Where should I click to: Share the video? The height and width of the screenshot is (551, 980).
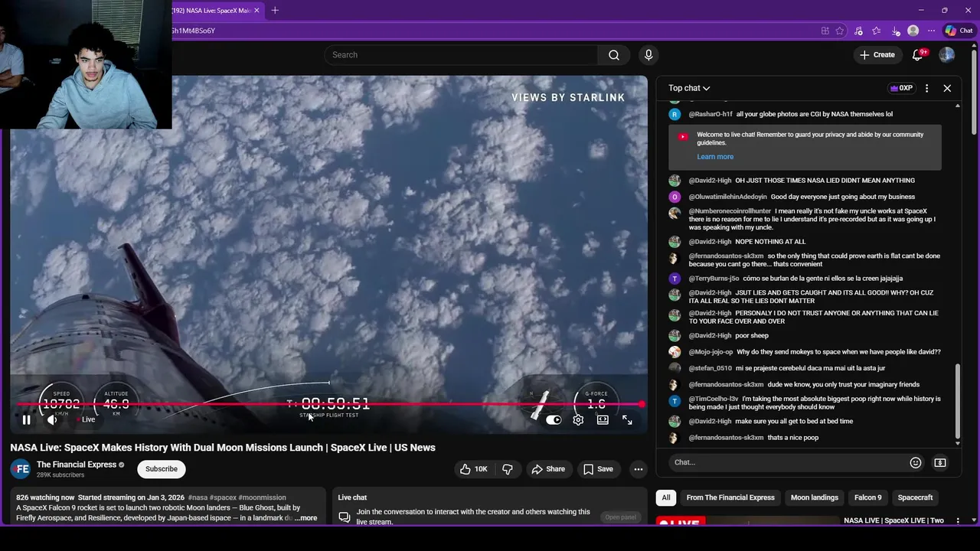pos(548,469)
